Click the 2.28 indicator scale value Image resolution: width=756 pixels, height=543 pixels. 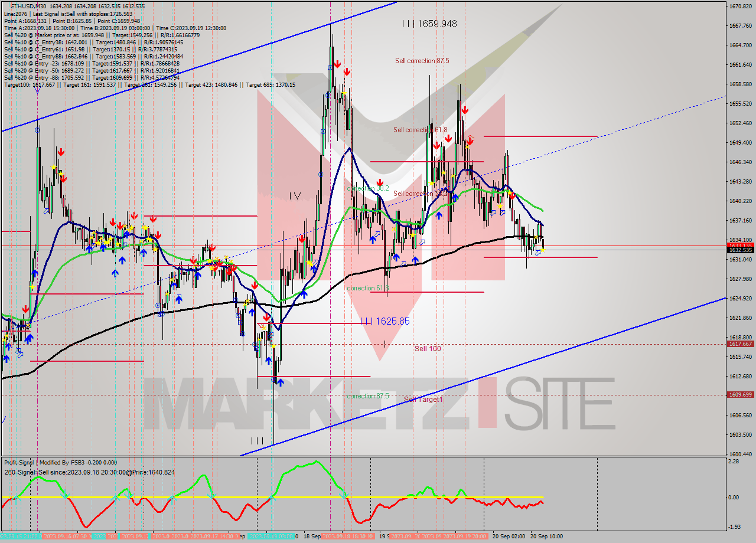click(734, 462)
